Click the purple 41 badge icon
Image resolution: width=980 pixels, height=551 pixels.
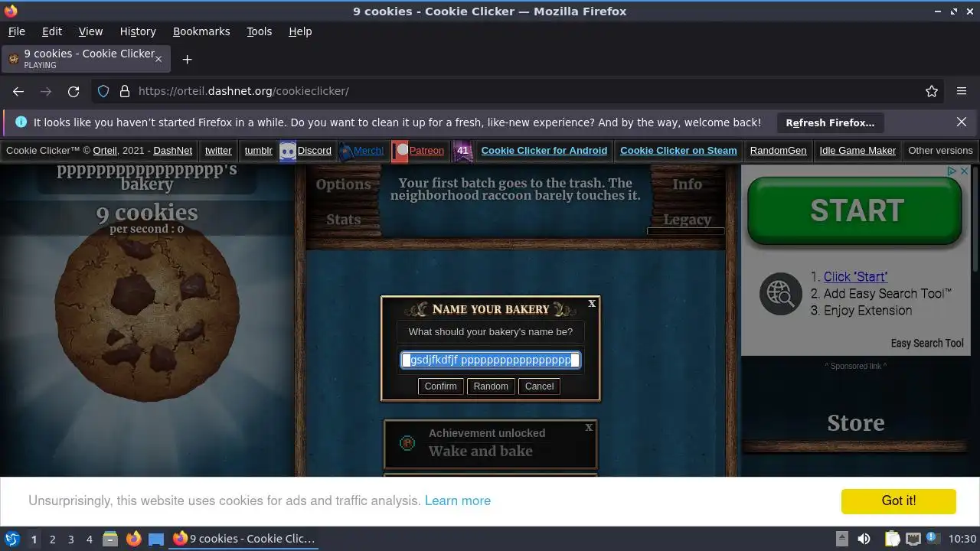[462, 151]
